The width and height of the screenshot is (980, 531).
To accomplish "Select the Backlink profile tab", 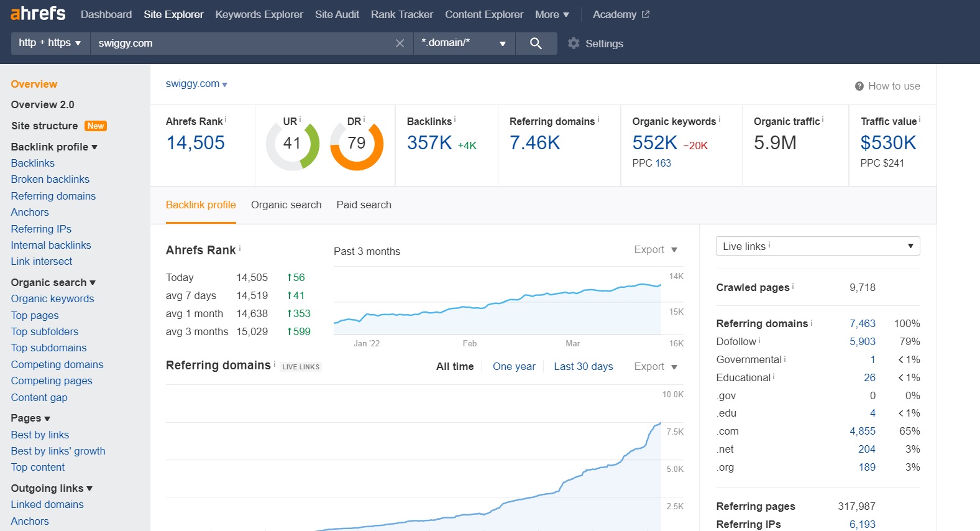I will (201, 205).
